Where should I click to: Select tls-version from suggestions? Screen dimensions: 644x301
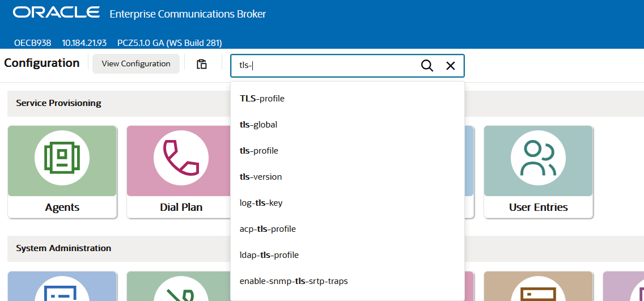tap(348, 177)
